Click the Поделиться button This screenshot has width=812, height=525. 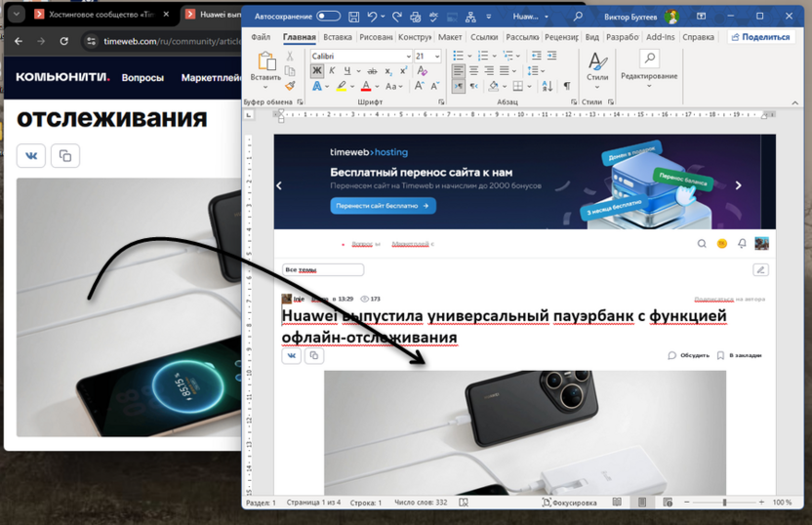pos(760,37)
